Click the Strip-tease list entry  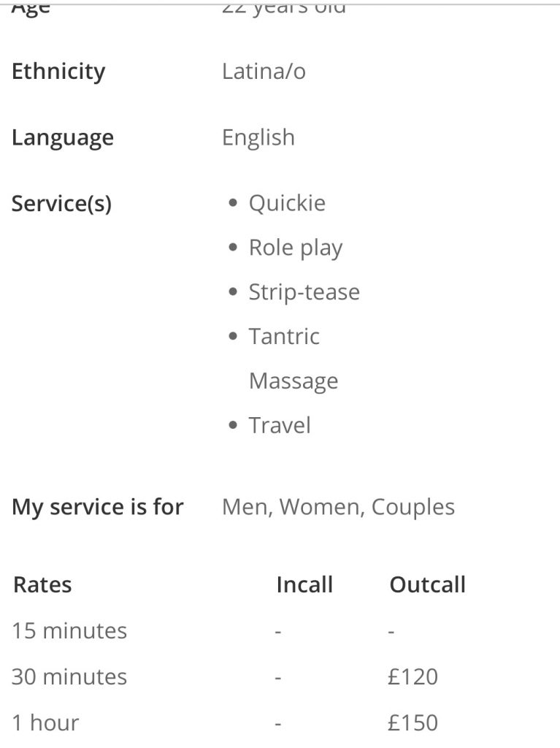tap(304, 292)
